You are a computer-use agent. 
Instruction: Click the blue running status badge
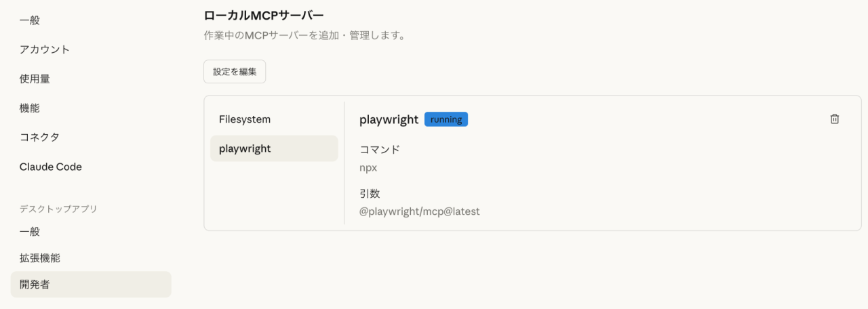click(x=446, y=119)
